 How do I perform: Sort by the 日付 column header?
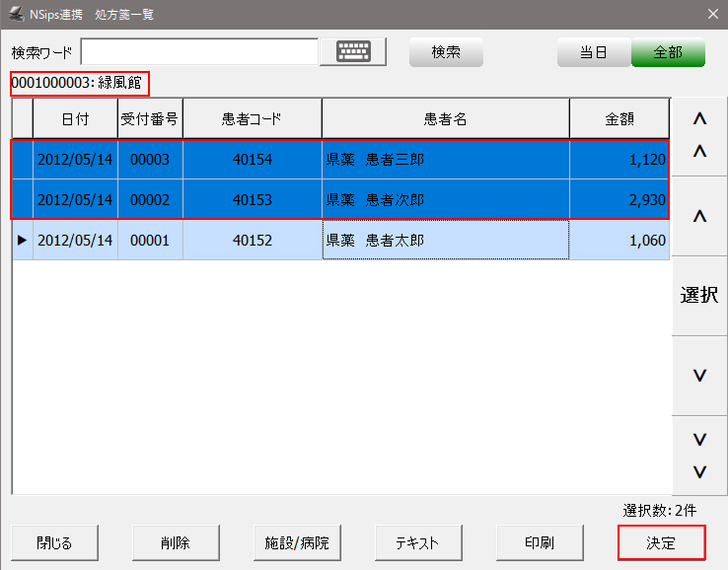point(75,119)
